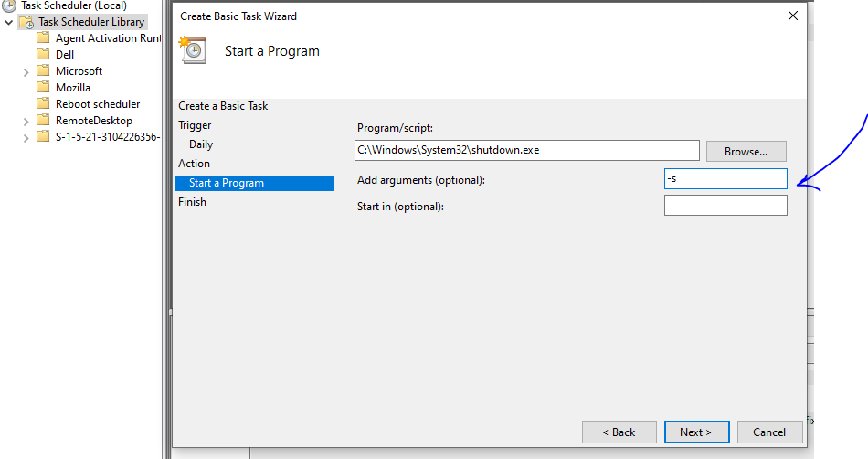Image resolution: width=868 pixels, height=459 pixels.
Task: Select the Create a Basic Task step
Action: click(x=223, y=106)
